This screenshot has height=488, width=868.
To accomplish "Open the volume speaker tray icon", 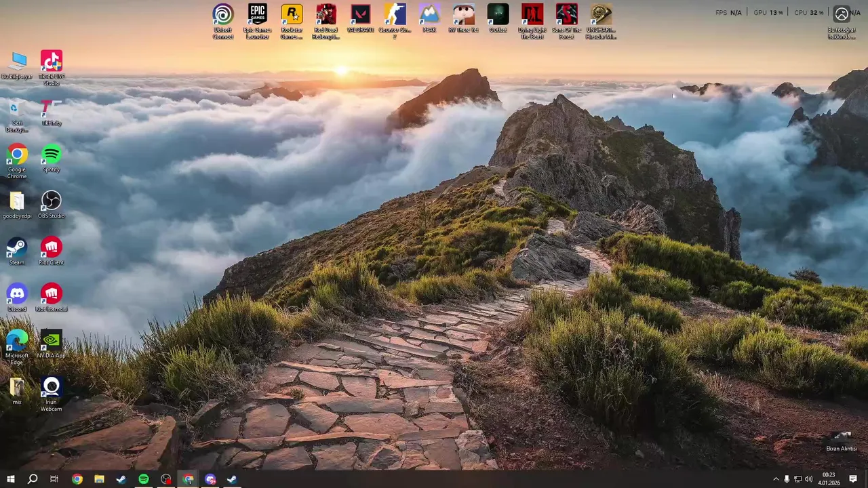I will [x=808, y=479].
